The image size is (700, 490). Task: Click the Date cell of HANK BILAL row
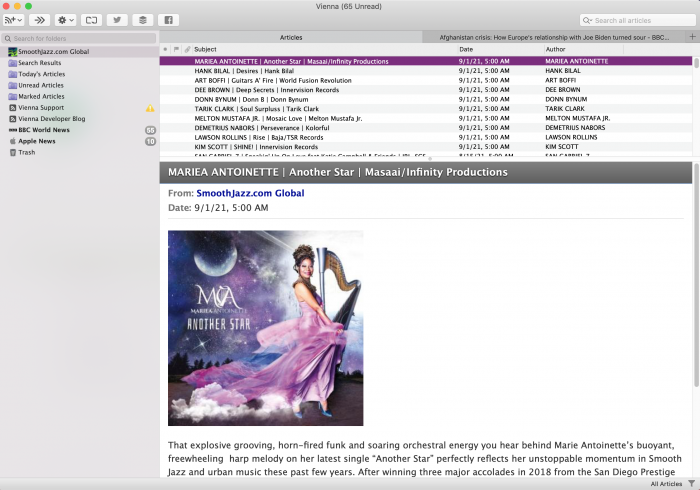tap(484, 71)
